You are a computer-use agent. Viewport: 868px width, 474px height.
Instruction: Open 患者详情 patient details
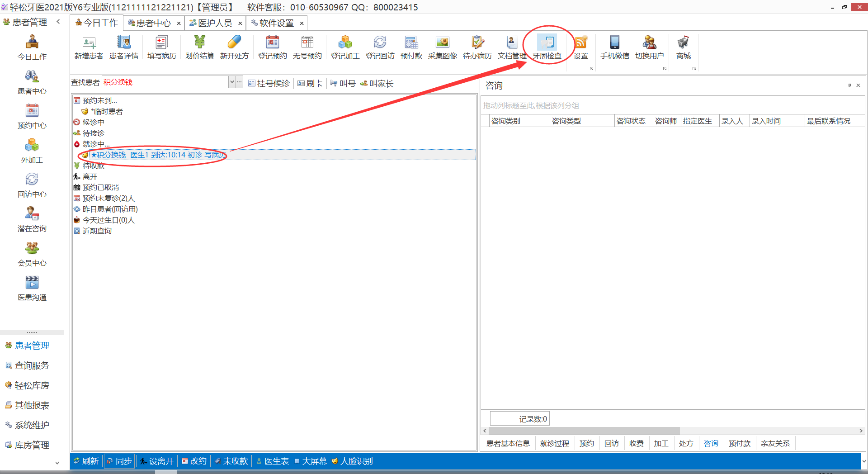124,47
